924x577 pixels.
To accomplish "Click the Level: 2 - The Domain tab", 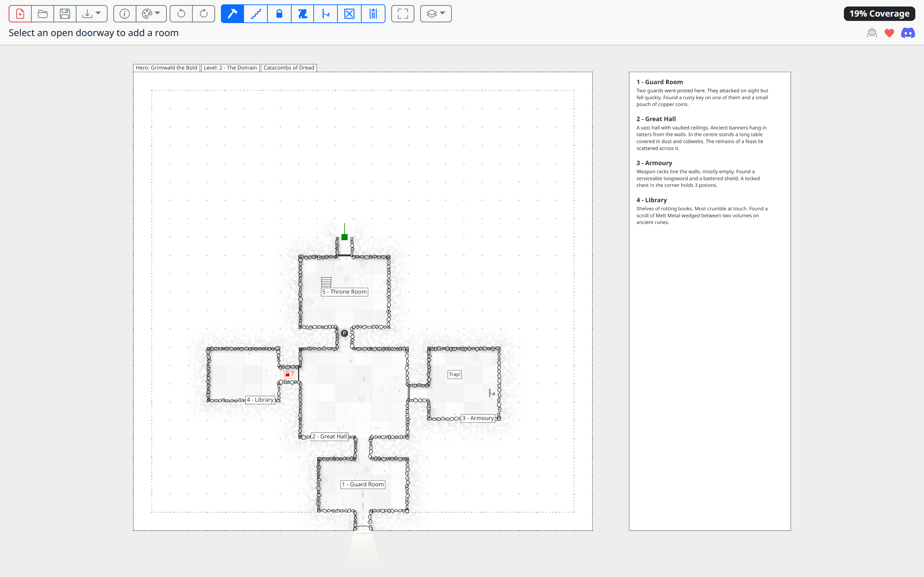I will point(230,67).
